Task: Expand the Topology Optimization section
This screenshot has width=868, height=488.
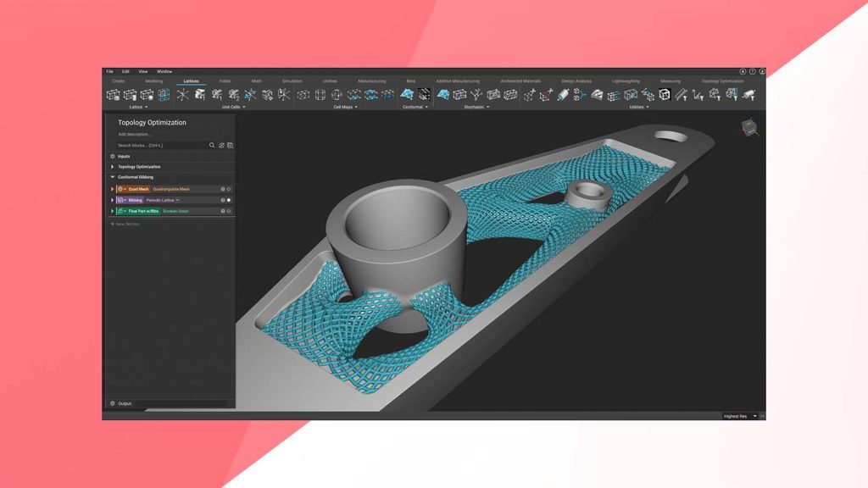Action: (110, 167)
